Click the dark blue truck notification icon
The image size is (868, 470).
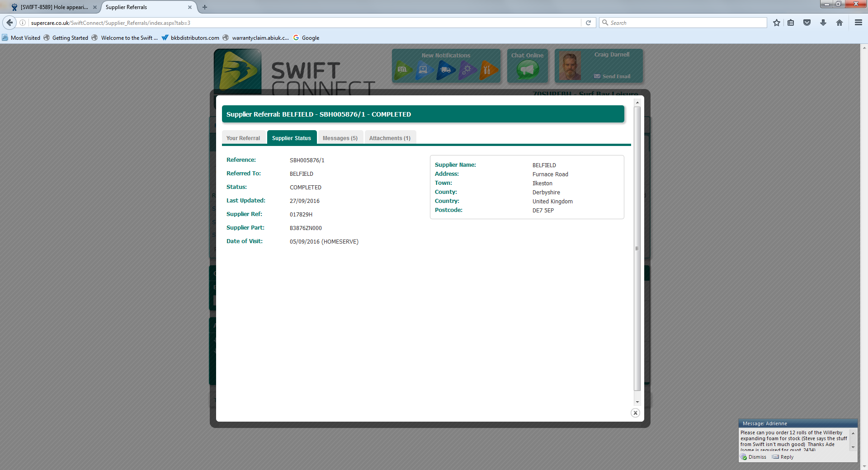pyautogui.click(x=446, y=70)
